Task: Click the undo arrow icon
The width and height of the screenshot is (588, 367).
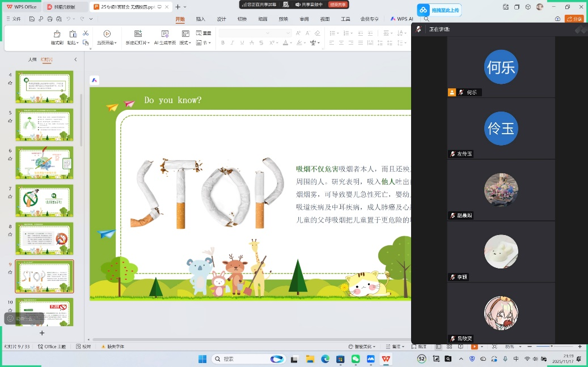Action: coord(68,19)
